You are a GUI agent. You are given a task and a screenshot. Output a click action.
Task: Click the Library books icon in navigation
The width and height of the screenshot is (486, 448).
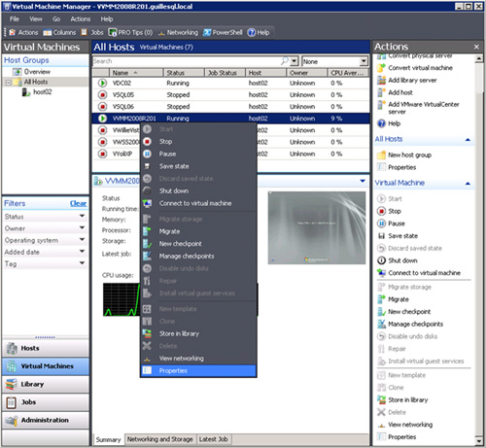[x=12, y=384]
